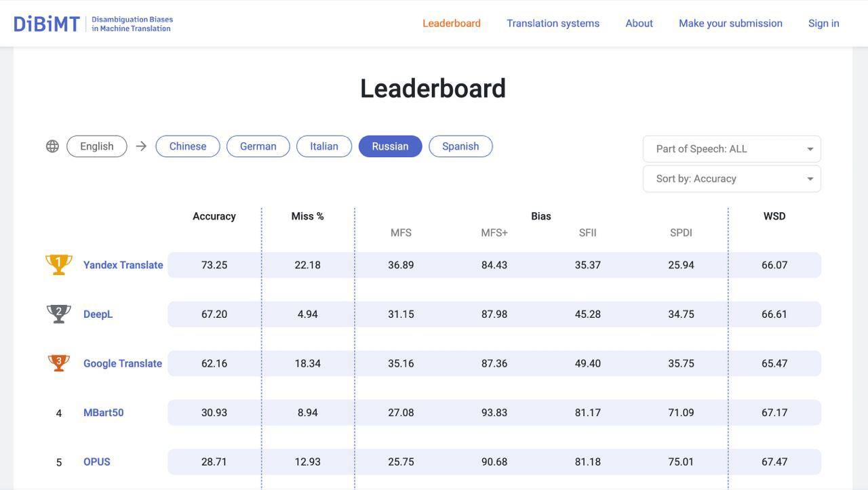
Task: Click DeepL miss value 4.94
Action: coord(308,314)
